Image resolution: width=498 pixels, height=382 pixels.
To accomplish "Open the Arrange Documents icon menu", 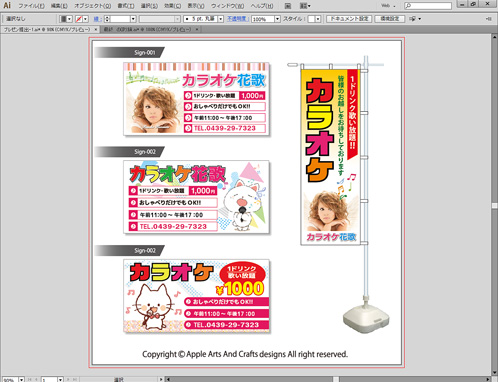I will (305, 6).
